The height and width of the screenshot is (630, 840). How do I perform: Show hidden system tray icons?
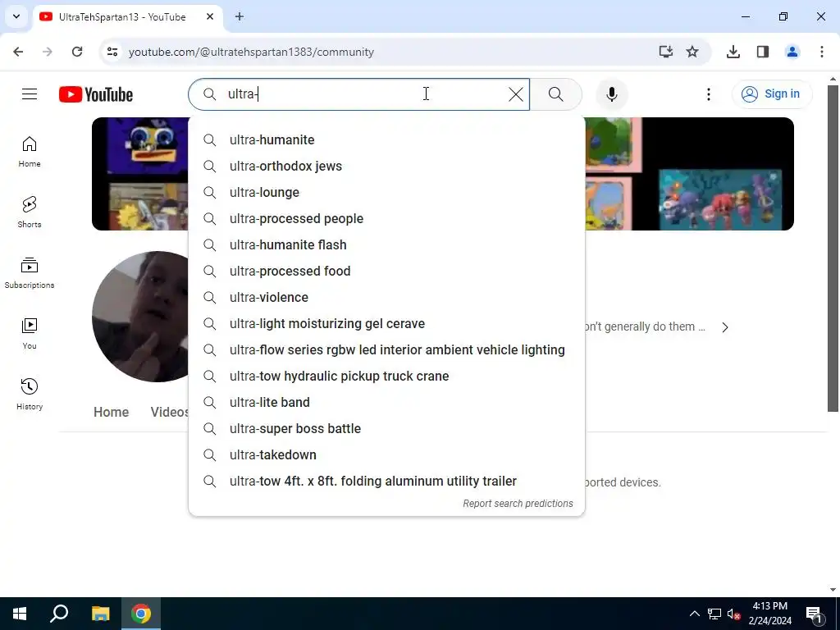(694, 614)
